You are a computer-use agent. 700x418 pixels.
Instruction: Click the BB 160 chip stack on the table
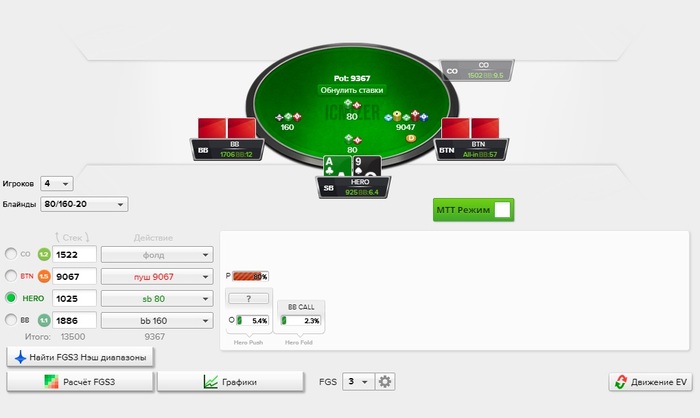(x=288, y=121)
